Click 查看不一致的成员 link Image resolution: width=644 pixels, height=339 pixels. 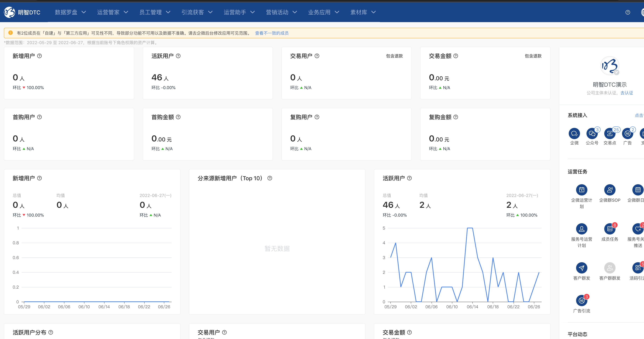[272, 33]
